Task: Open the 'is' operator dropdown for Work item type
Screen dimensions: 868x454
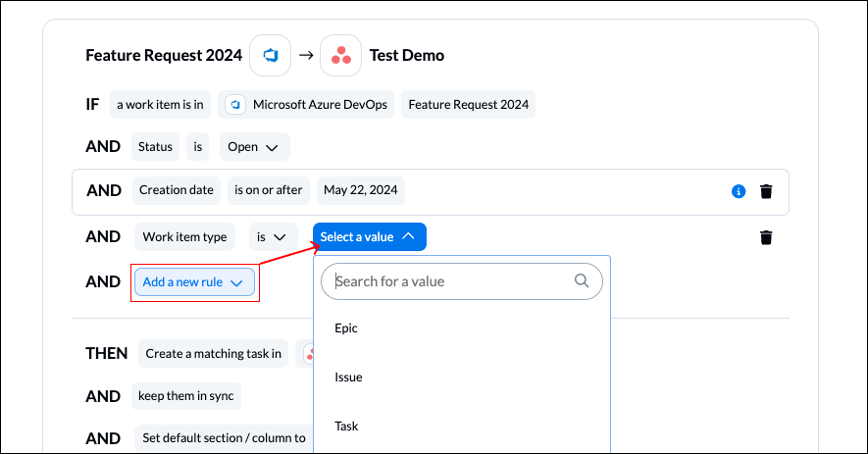Action: click(272, 236)
